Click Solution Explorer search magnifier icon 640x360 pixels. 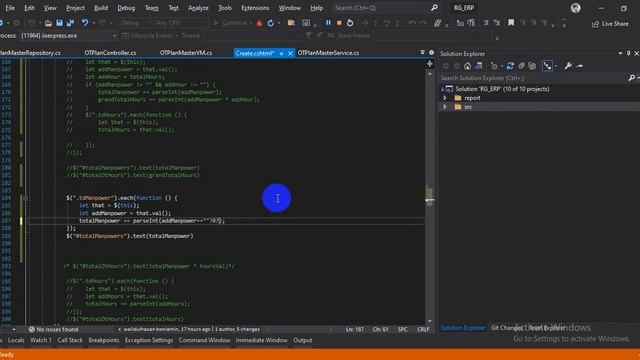(631, 78)
